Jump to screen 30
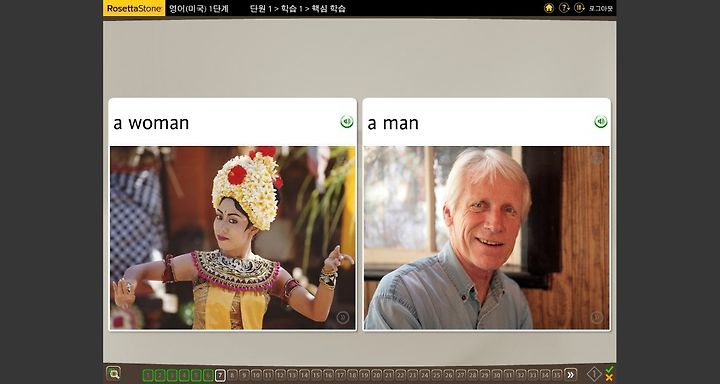This screenshot has width=720, height=384. (497, 376)
